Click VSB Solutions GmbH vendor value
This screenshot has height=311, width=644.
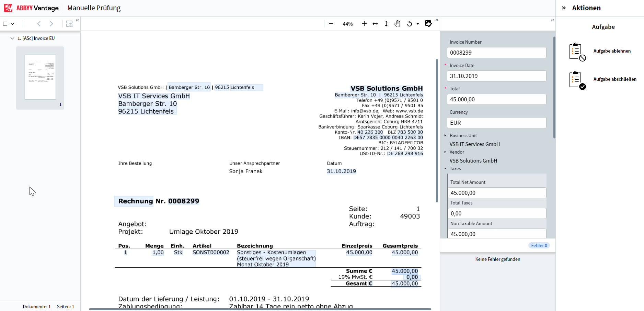(473, 160)
